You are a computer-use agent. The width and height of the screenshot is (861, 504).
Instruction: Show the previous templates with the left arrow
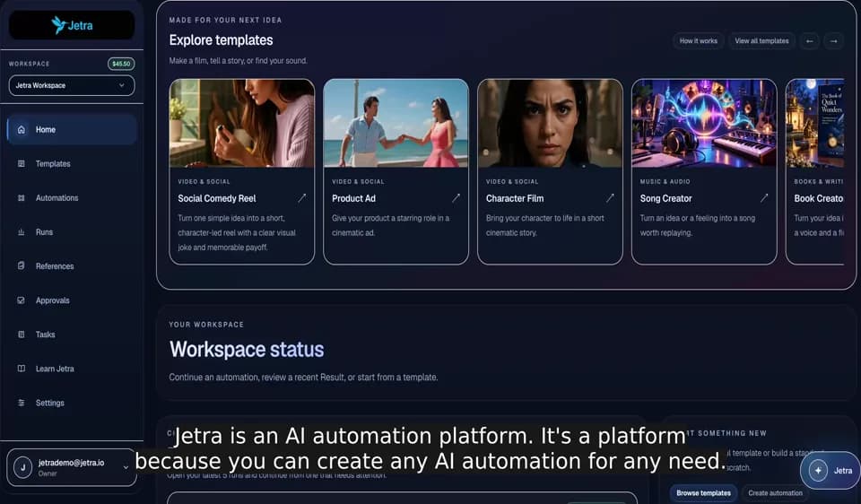809,40
